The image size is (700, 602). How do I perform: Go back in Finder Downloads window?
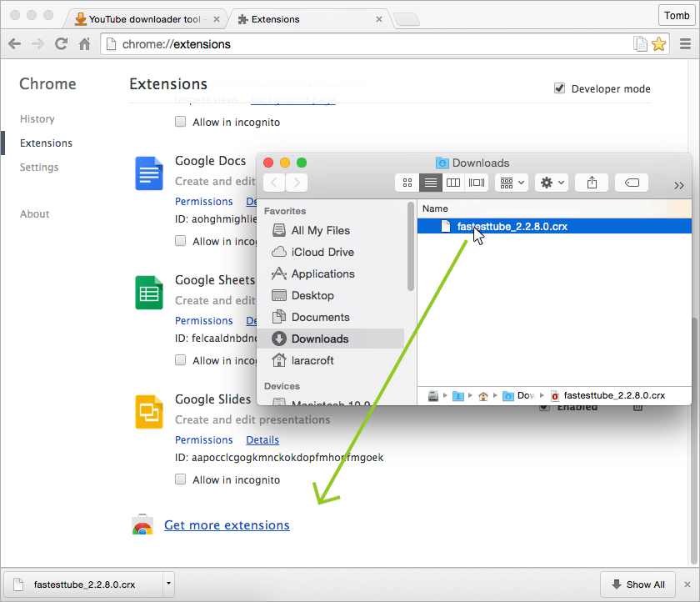point(274,183)
